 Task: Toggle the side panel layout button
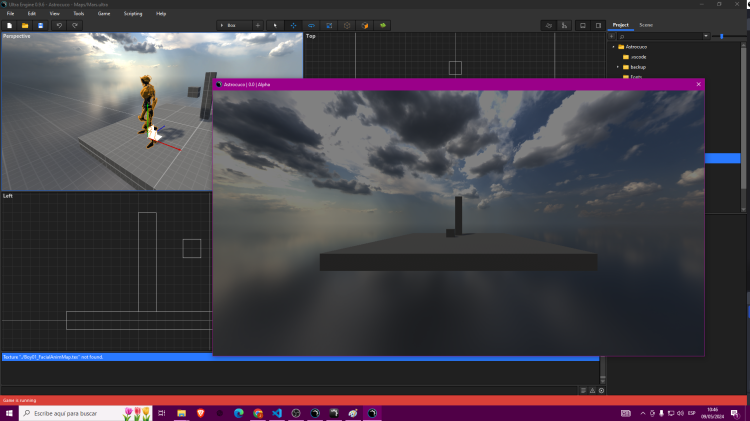(597, 25)
